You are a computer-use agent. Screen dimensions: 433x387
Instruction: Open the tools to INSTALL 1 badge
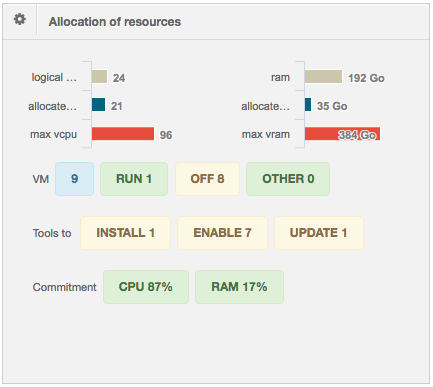[125, 233]
